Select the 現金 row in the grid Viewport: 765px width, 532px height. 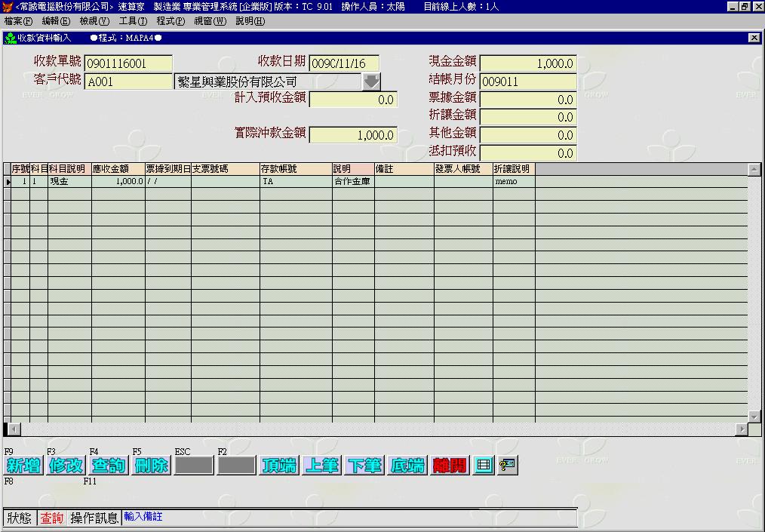tap(69, 182)
